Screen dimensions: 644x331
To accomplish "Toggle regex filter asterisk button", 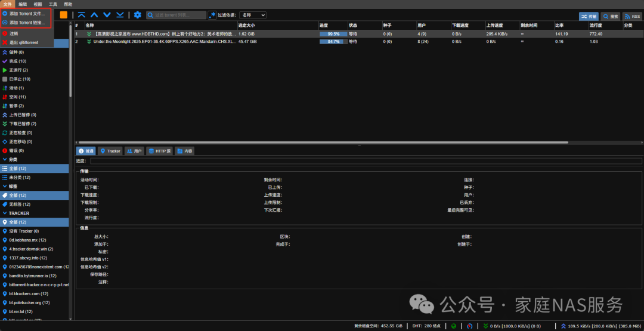I will [213, 15].
